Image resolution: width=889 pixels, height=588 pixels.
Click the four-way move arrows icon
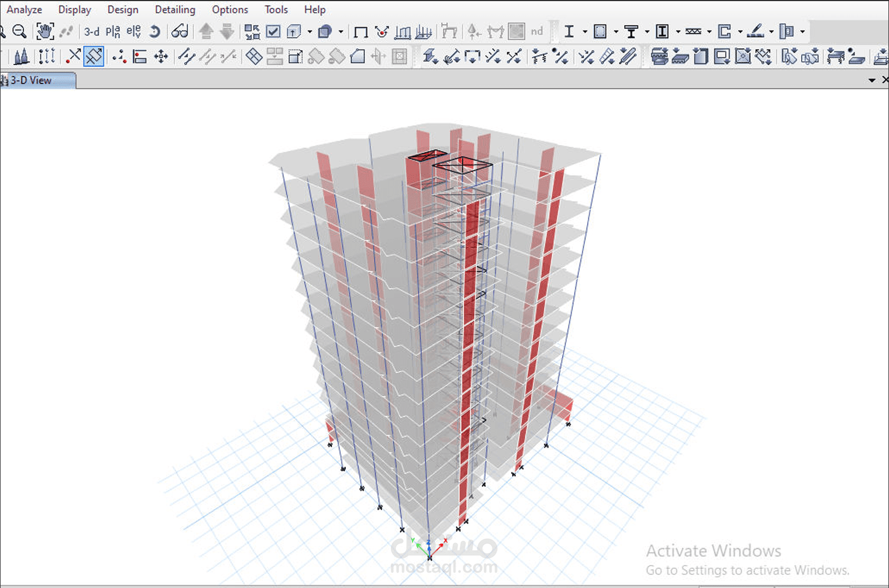click(x=161, y=56)
